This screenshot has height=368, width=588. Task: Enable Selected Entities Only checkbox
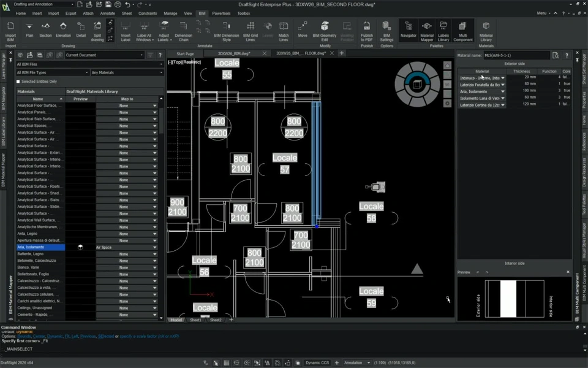[18, 82]
